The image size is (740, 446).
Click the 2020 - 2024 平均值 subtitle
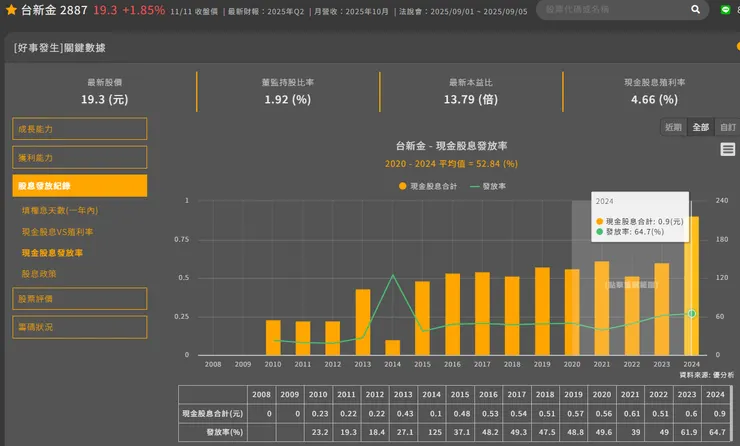click(451, 164)
